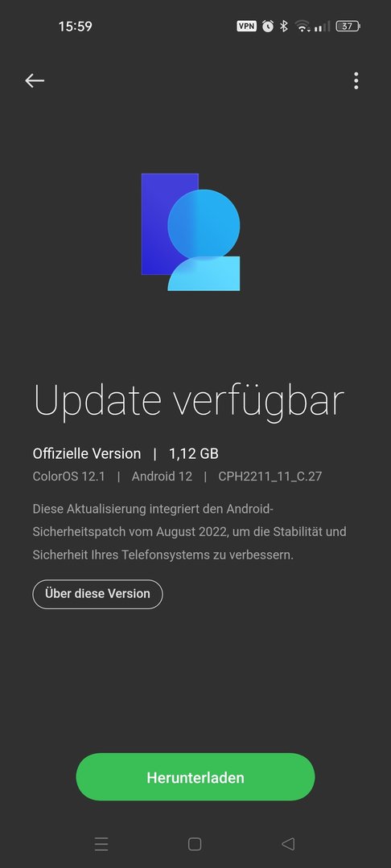This screenshot has height=868, width=391.
Task: Go home with the square navigation button
Action: tap(195, 844)
